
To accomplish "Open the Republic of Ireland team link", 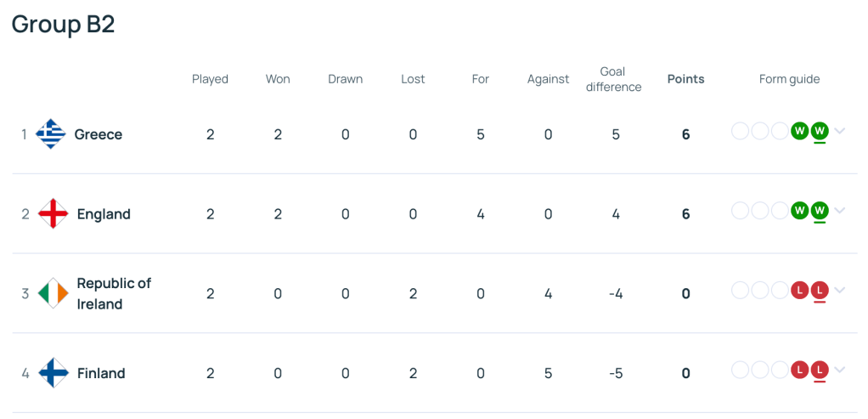I will [x=114, y=293].
